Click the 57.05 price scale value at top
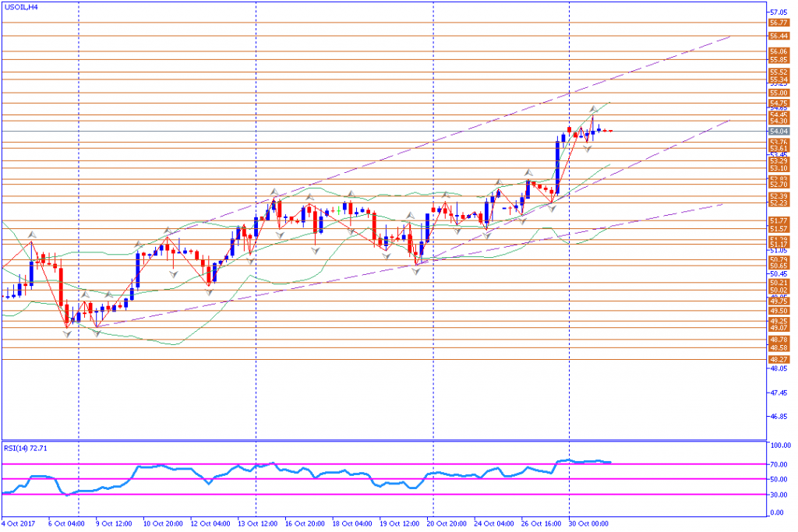 click(779, 12)
